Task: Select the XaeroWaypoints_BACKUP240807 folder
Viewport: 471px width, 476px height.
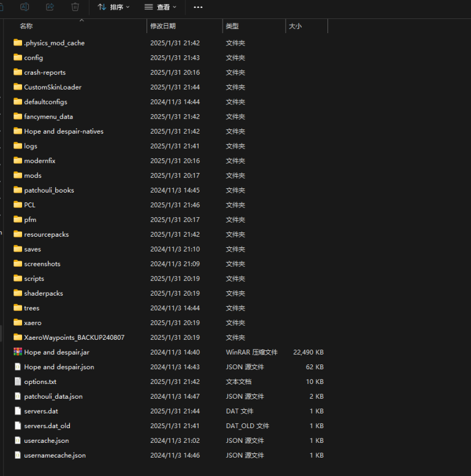Action: pos(74,337)
